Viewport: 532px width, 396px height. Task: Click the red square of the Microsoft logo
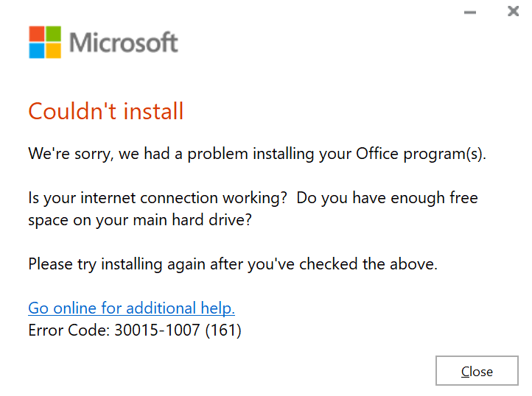pyautogui.click(x=37, y=34)
